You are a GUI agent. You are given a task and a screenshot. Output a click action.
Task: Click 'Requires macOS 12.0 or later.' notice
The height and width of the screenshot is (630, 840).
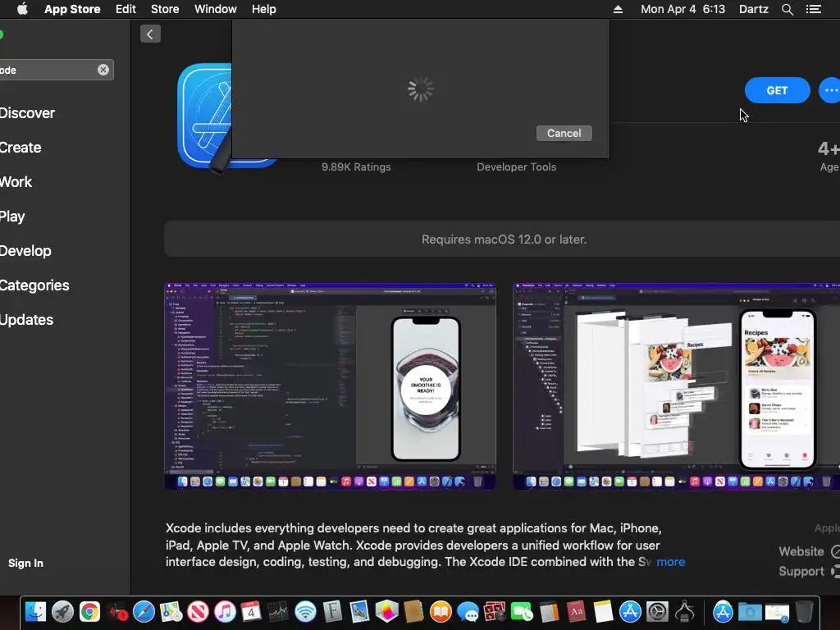click(504, 240)
